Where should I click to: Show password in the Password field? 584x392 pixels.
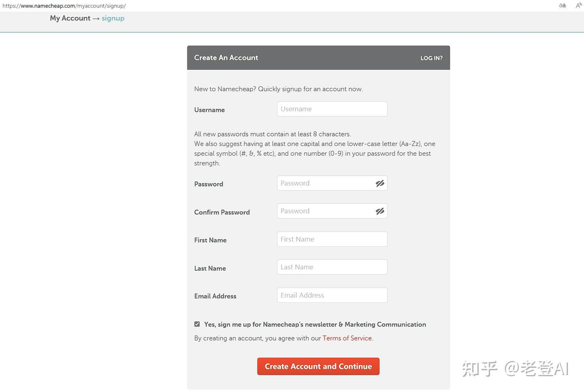pos(380,184)
